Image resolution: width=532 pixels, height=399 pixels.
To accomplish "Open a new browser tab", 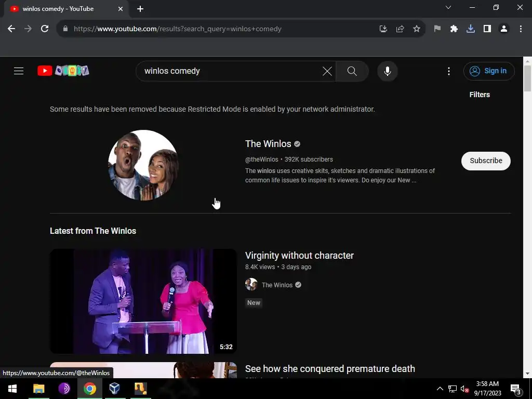I will 140,9.
